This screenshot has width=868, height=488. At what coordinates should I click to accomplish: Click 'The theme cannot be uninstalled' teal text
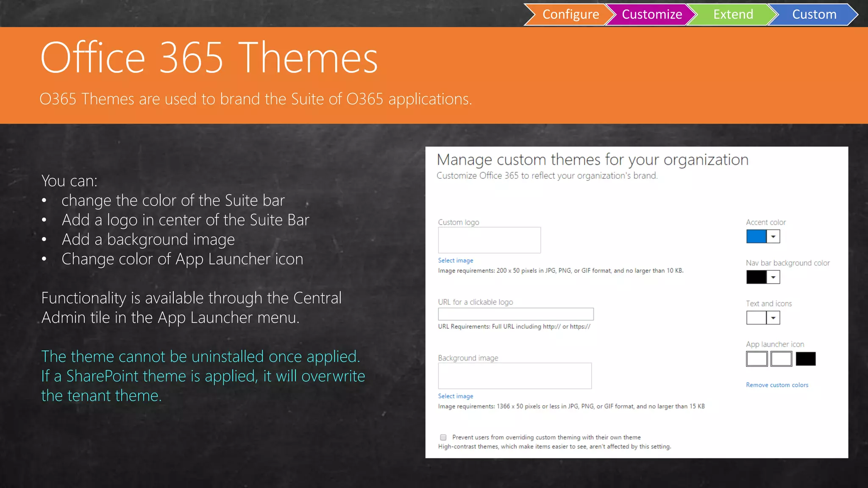(200, 357)
